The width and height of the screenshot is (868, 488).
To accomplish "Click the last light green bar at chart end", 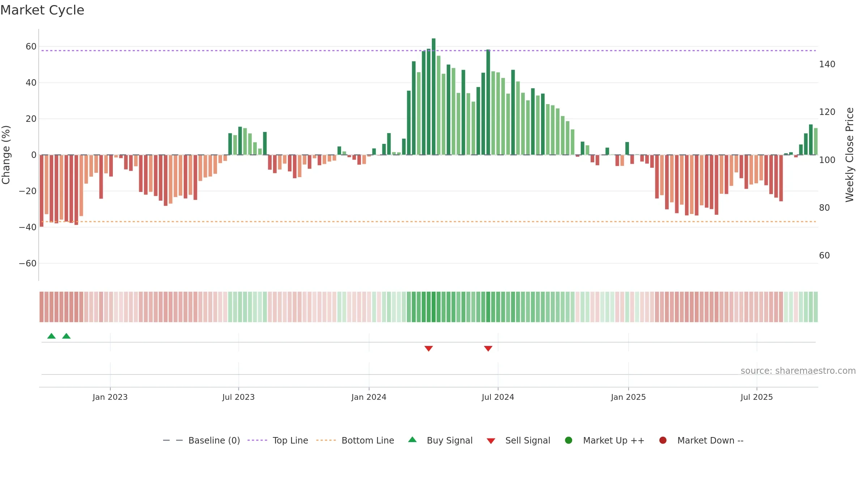I will click(x=816, y=141).
